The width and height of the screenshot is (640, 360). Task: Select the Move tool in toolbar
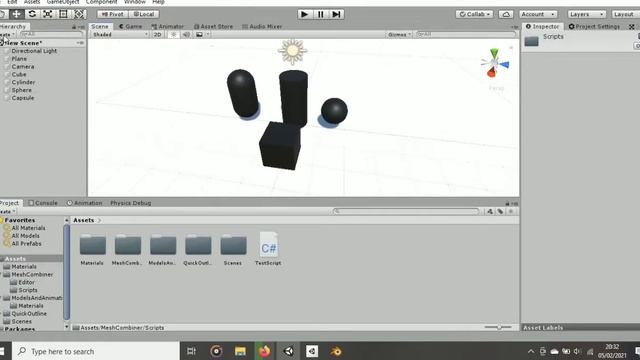[16, 14]
